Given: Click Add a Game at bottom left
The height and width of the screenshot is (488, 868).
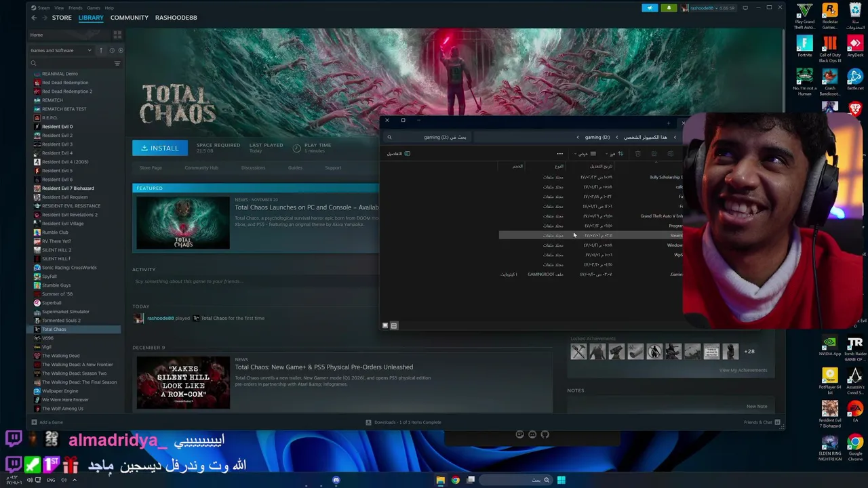Looking at the screenshot, I should tap(47, 422).
